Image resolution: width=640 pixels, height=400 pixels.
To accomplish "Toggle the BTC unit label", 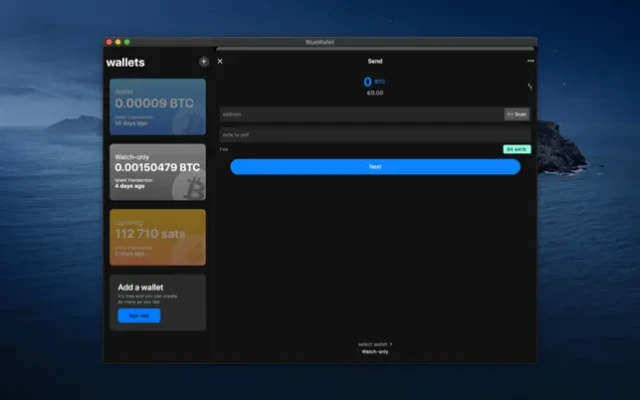I will click(380, 82).
